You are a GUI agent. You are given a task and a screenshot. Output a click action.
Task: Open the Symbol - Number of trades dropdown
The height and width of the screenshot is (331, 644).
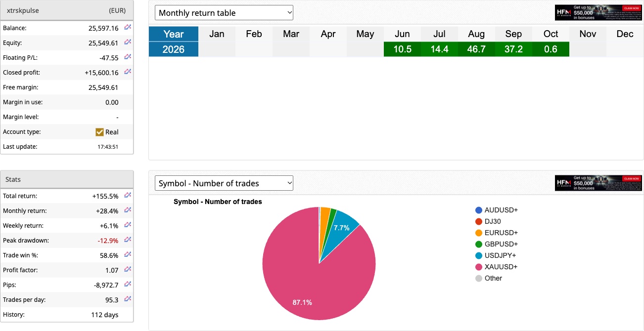224,183
